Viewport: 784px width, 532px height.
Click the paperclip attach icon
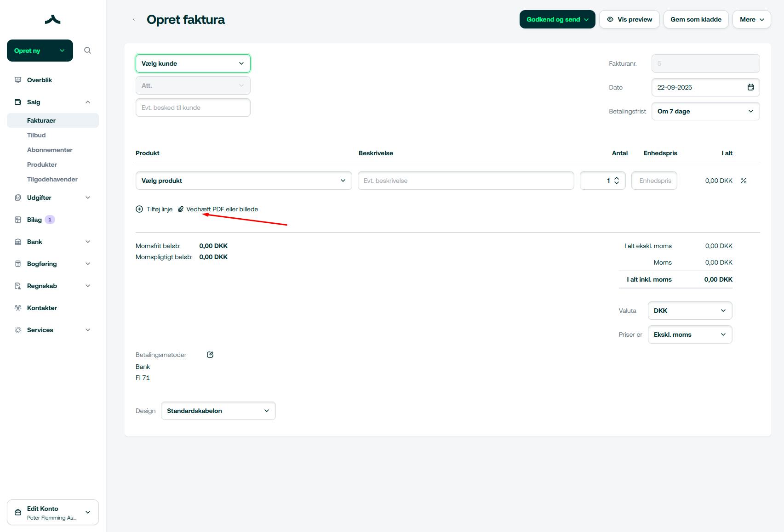181,209
